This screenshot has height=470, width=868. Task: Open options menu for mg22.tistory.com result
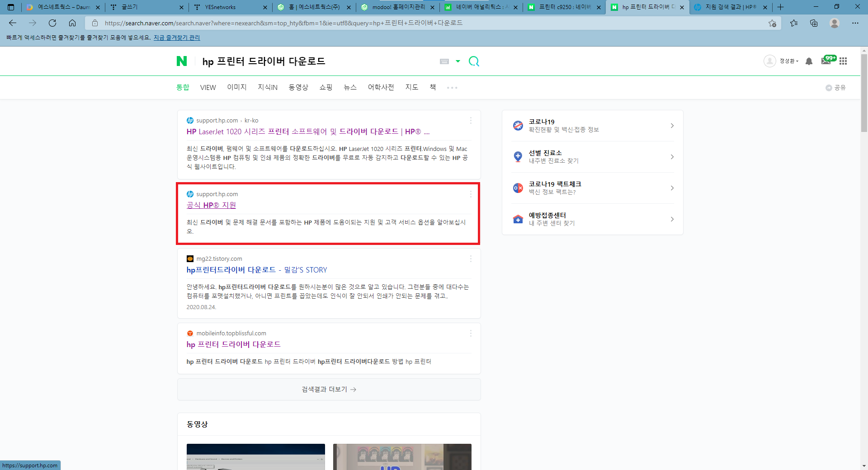(x=471, y=259)
